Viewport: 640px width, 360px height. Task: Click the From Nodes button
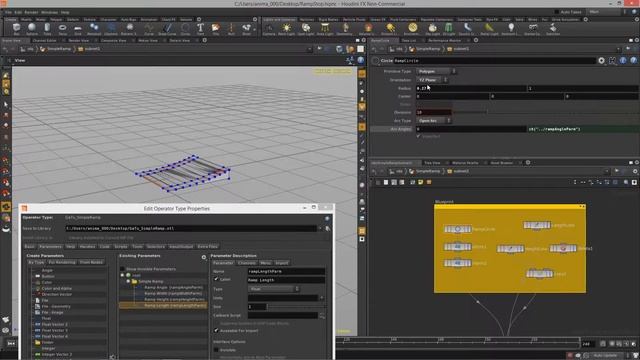click(91, 262)
